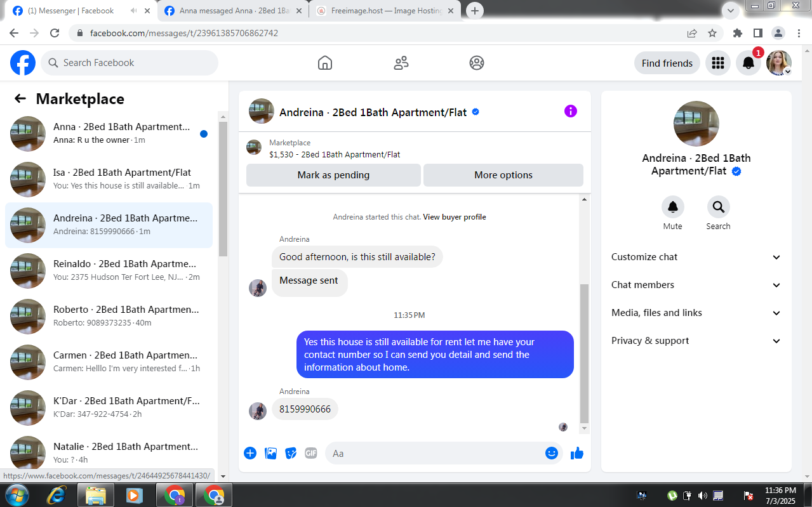
Task: Open the Chrome three-dot menu
Action: pos(799,33)
